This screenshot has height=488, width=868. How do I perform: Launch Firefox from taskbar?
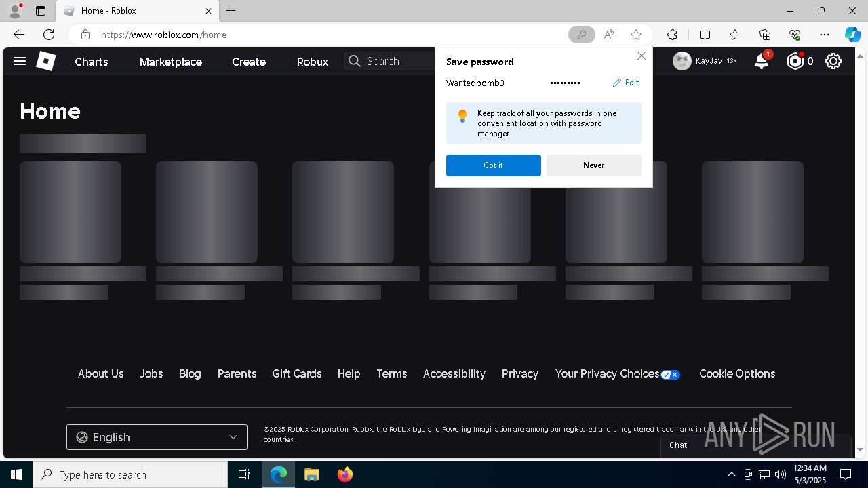pos(345,474)
